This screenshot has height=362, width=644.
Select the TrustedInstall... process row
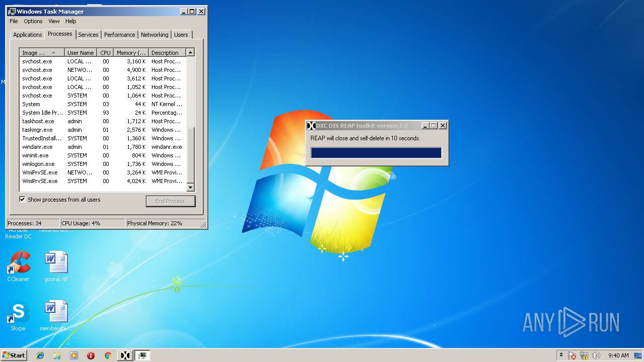[x=103, y=138]
